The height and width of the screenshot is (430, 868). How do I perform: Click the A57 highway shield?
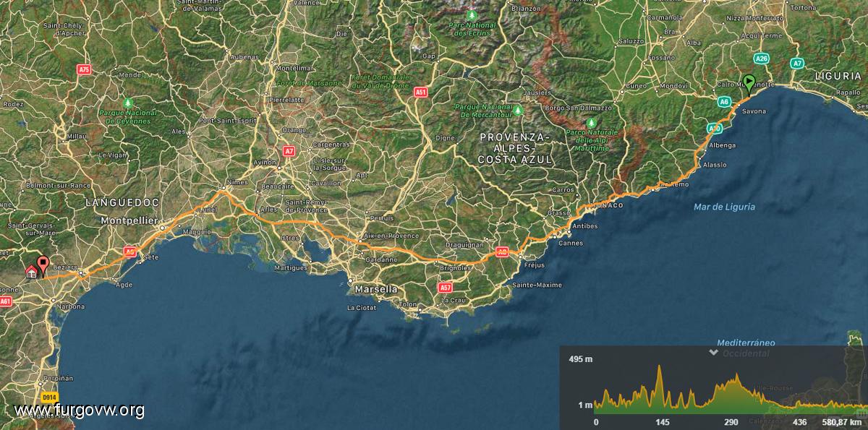(446, 287)
